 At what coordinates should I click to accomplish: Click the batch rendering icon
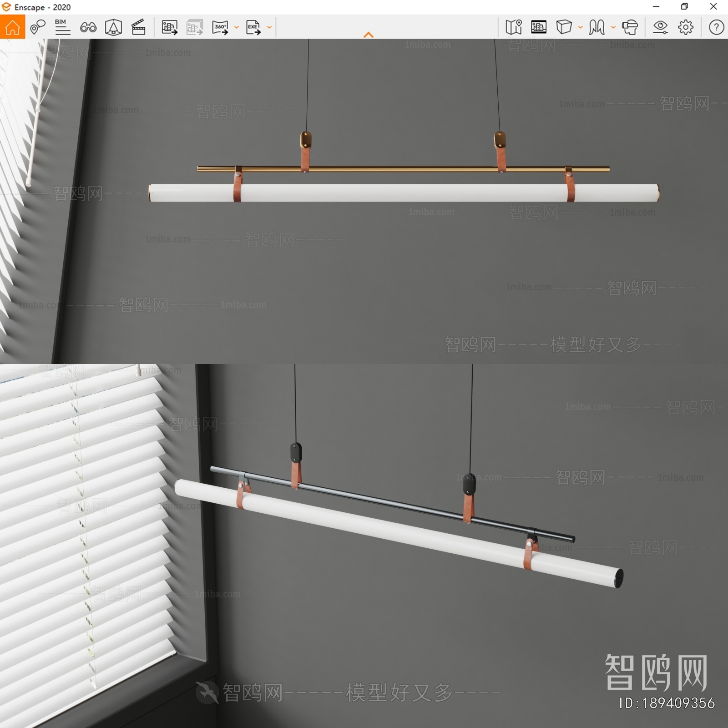click(x=195, y=27)
